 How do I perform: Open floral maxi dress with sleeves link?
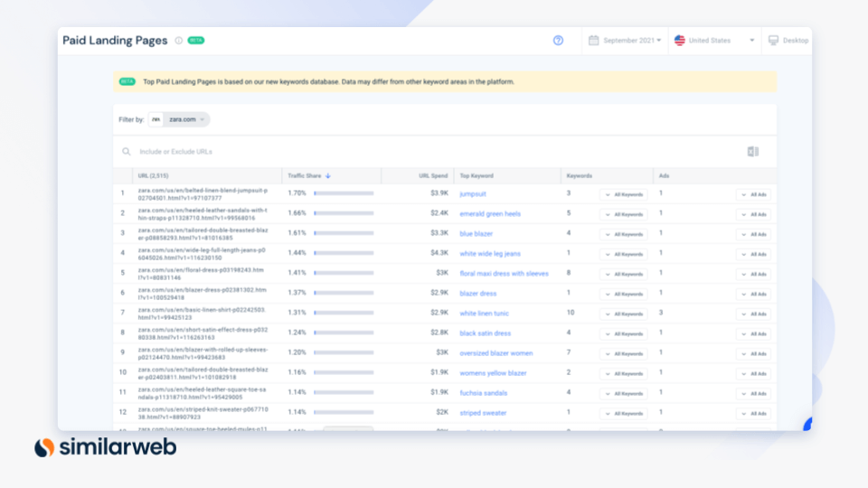pyautogui.click(x=505, y=274)
